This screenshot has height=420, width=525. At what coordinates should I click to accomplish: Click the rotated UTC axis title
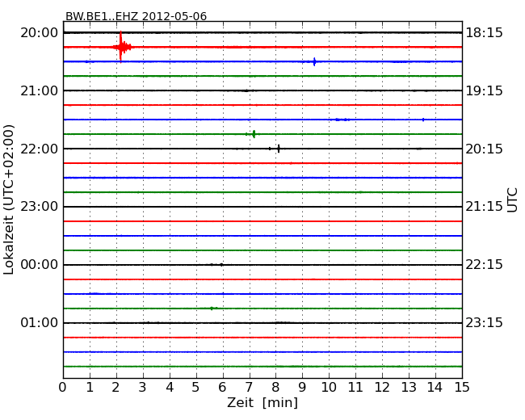512,200
